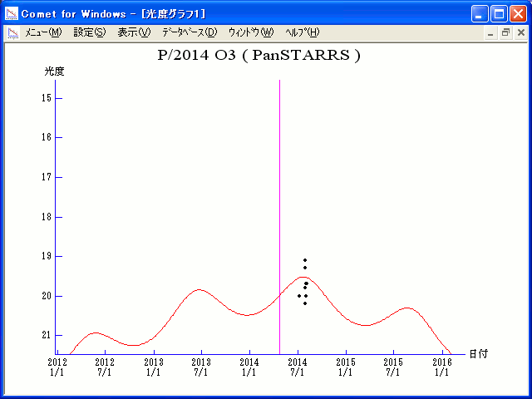Screen dimensions: 532x399
Task: Click the 2015 1/1 date label
Action: pos(346,367)
